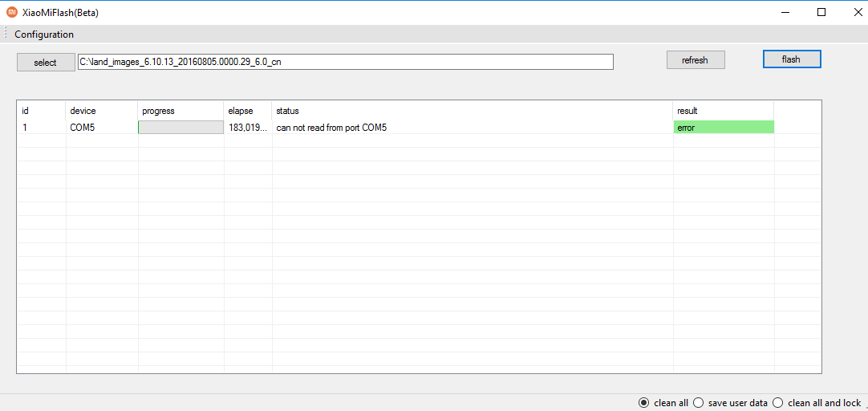Viewport: 868px width, 411px height.
Task: Click the progress column header
Action: 181,111
